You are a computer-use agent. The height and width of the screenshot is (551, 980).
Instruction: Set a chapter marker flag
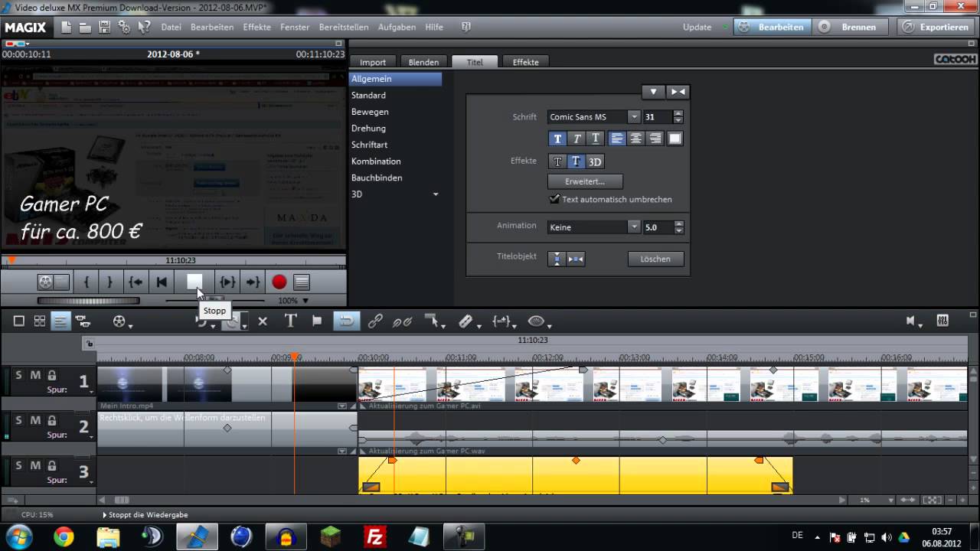pos(316,321)
